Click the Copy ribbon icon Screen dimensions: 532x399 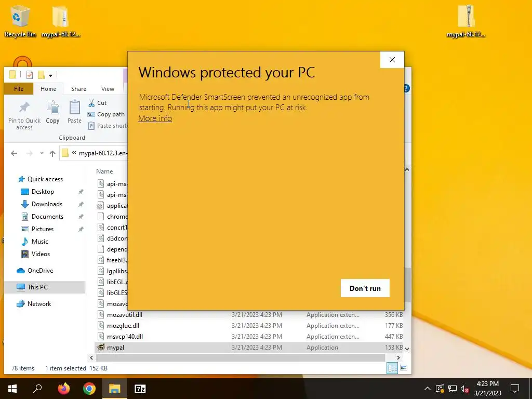tap(52, 112)
